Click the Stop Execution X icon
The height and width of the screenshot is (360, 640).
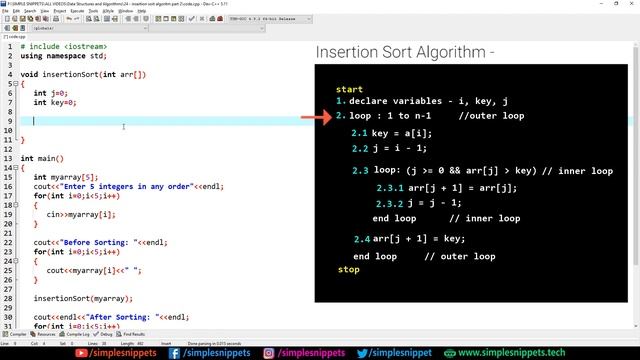pyautogui.click(x=202, y=19)
